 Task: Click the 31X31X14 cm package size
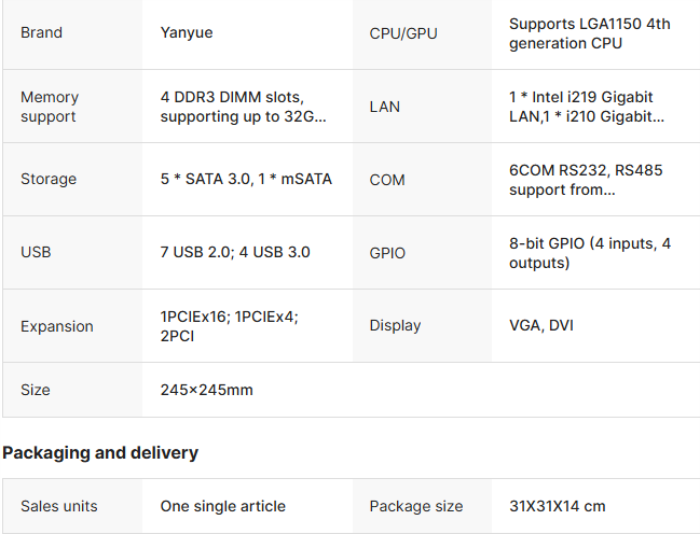pos(557,507)
